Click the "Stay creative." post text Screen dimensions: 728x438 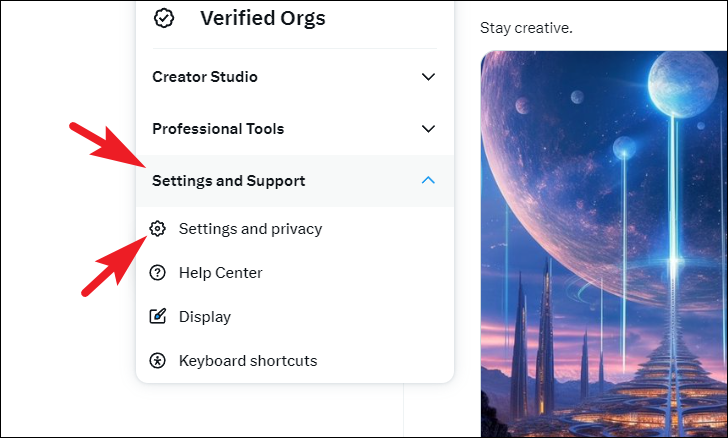click(526, 28)
